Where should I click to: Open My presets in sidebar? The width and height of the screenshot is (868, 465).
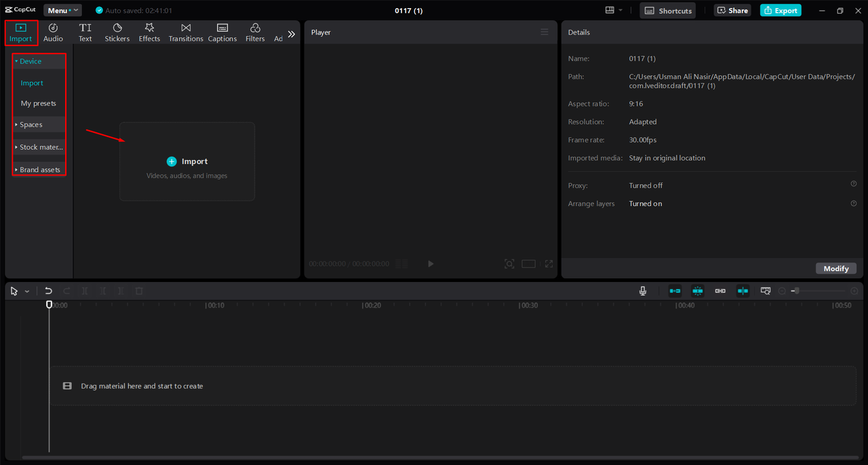39,103
